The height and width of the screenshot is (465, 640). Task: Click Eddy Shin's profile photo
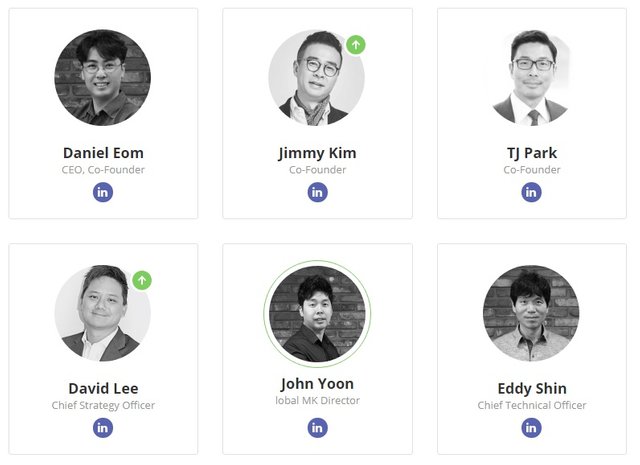coord(531,313)
